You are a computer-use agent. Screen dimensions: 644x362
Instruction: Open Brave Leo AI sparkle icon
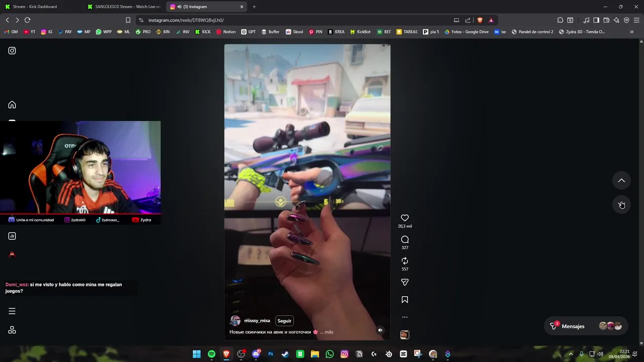click(x=616, y=20)
